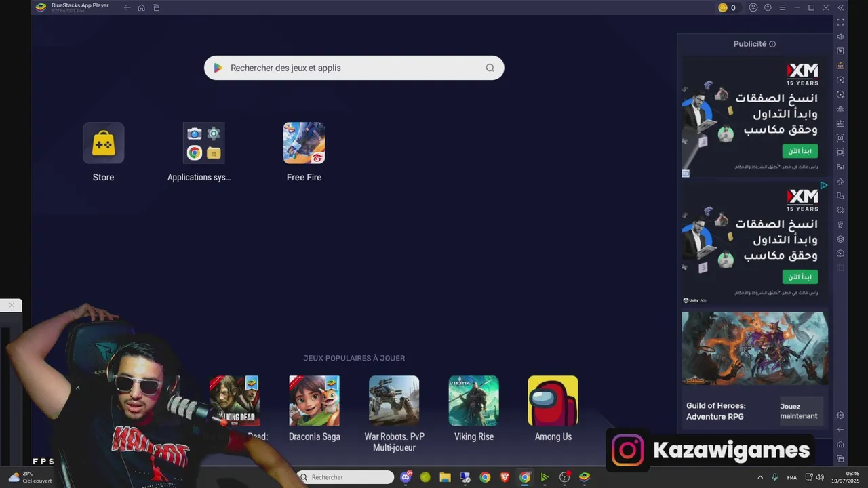Open the Store app
Viewport: 868px width, 488px height.
coord(103,143)
